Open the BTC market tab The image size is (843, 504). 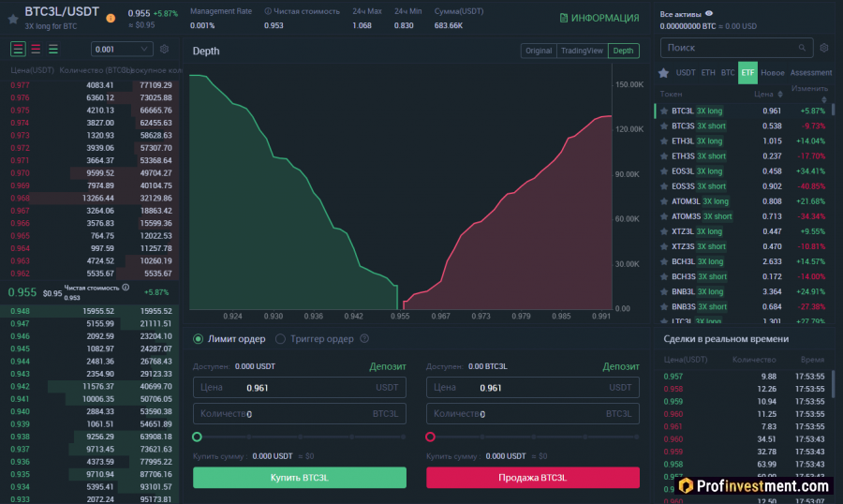[728, 73]
